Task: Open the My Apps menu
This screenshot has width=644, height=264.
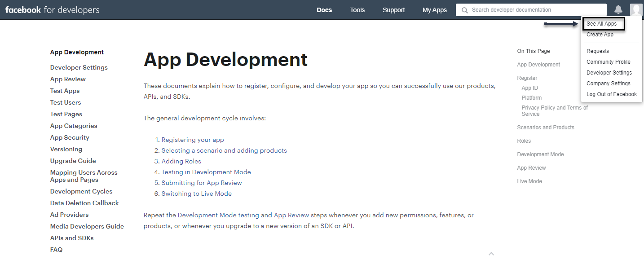Action: [435, 10]
